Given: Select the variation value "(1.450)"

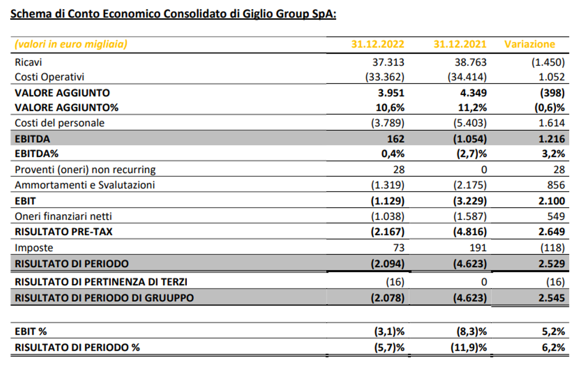Looking at the screenshot, I should click(548, 62).
